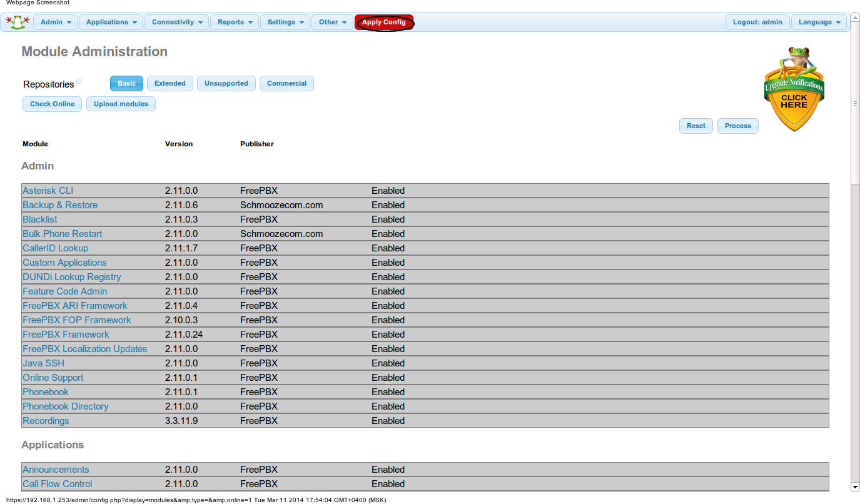Viewport: 860px width, 504px height.
Task: Open the Reports dropdown
Action: 235,22
